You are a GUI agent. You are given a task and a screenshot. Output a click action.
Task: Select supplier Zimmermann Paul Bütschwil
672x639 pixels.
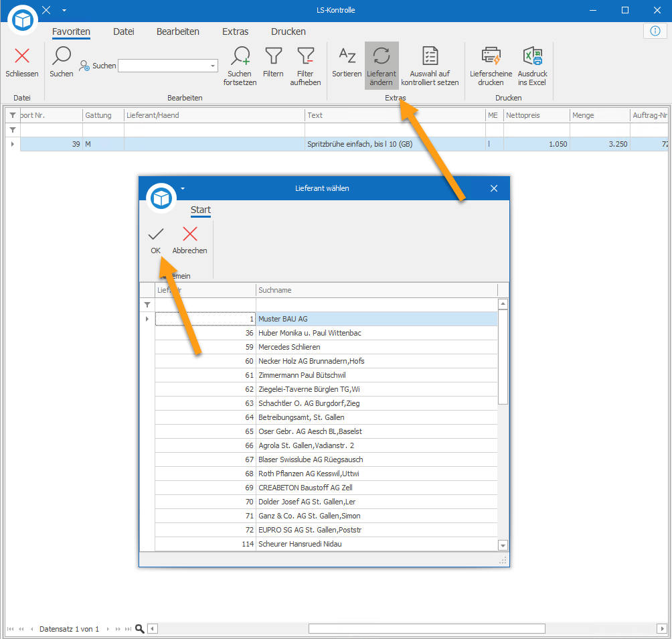coord(326,375)
